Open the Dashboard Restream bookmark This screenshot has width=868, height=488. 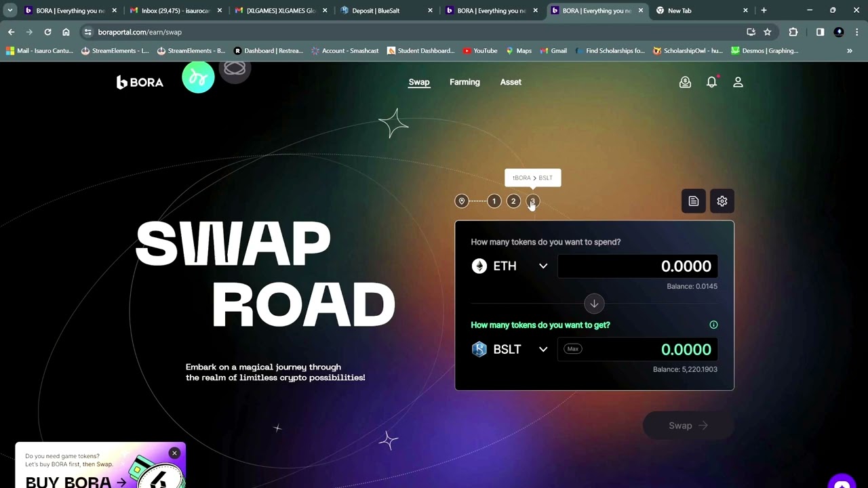coord(268,51)
